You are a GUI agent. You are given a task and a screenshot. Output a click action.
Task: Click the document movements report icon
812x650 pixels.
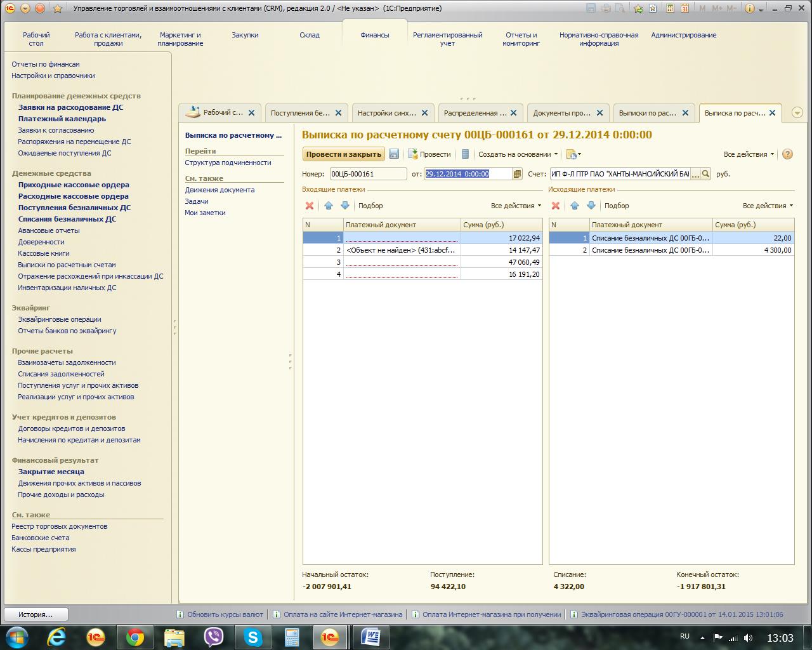point(465,154)
